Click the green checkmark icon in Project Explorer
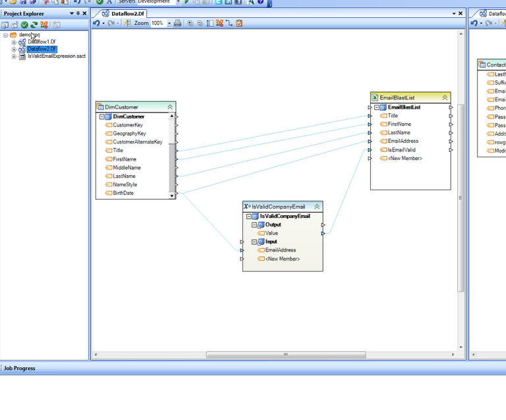Screen dimensions: 506x420 click(24, 25)
